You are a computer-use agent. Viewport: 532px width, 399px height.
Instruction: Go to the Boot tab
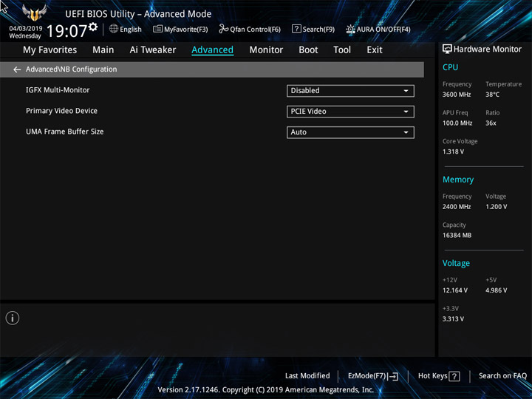(308, 50)
